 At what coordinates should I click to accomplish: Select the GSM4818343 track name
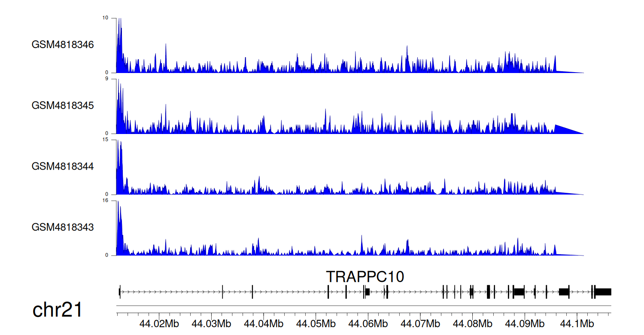(63, 227)
